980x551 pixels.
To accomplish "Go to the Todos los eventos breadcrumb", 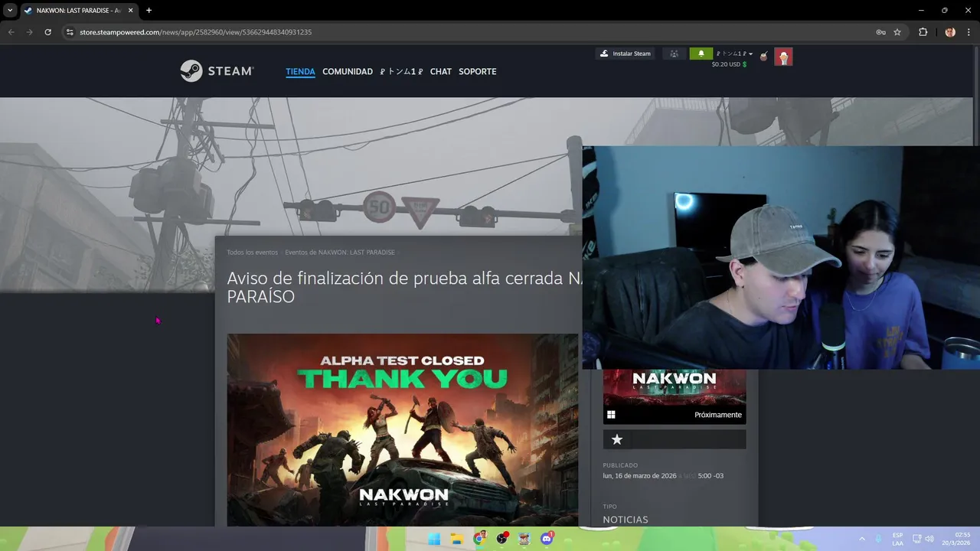I will [x=252, y=253].
